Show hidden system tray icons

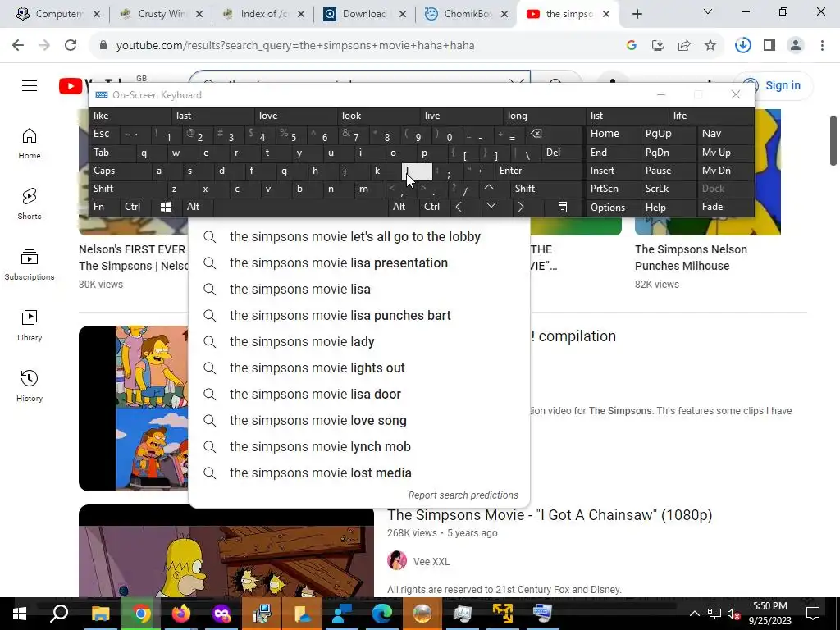(694, 614)
